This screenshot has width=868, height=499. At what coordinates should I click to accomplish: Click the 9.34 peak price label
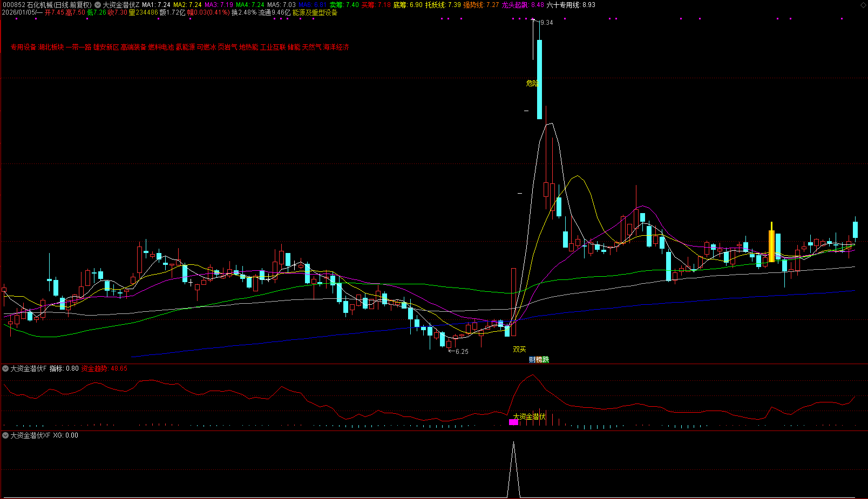[x=546, y=23]
